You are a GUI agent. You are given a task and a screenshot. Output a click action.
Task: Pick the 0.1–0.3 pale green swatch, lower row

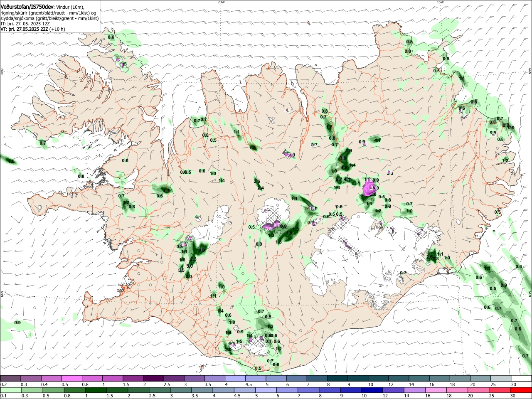10,390
